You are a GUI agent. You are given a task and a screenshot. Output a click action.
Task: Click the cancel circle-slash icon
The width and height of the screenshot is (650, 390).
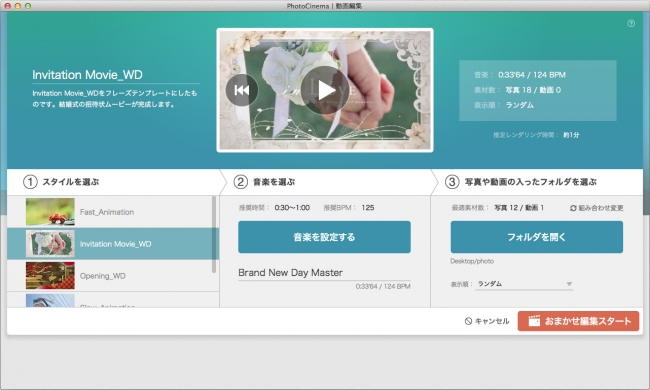tap(468, 321)
